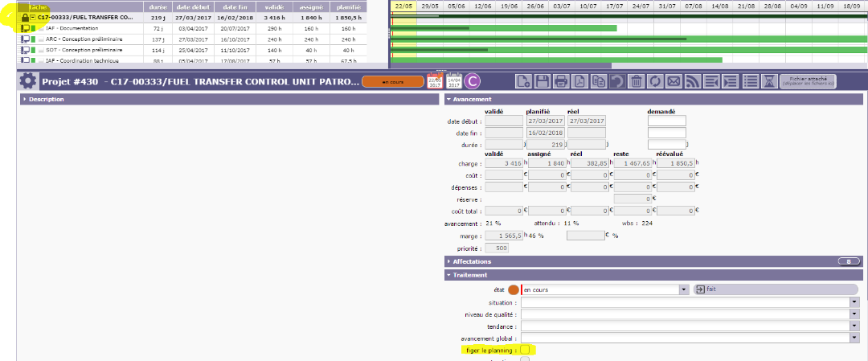Toggle the checkbox below 'figer le planning'
The height and width of the screenshot is (361, 868).
coord(525,359)
